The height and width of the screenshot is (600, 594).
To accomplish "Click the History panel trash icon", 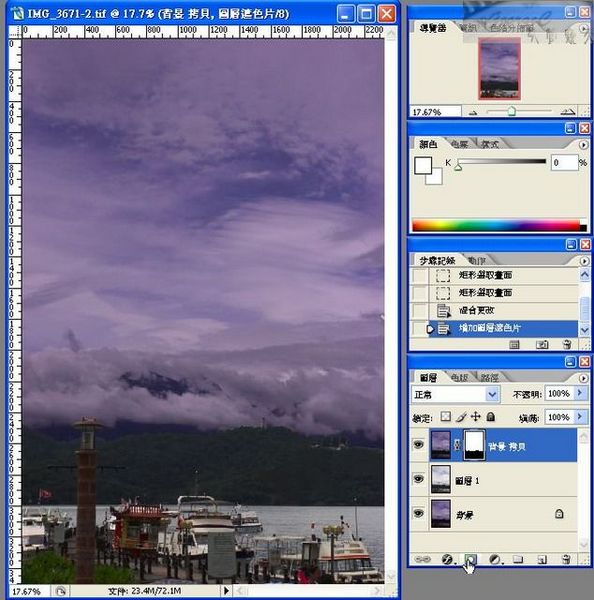I will pyautogui.click(x=567, y=345).
